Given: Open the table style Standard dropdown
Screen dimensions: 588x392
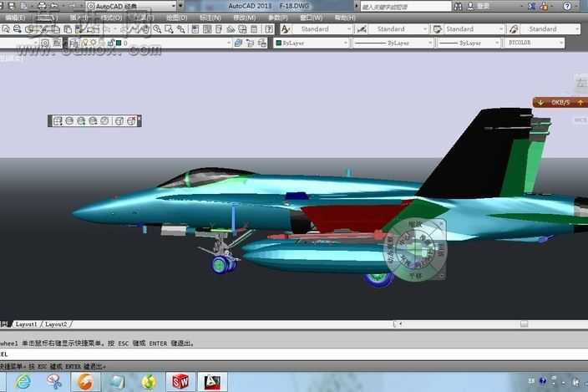Looking at the screenshot, I should 474,29.
